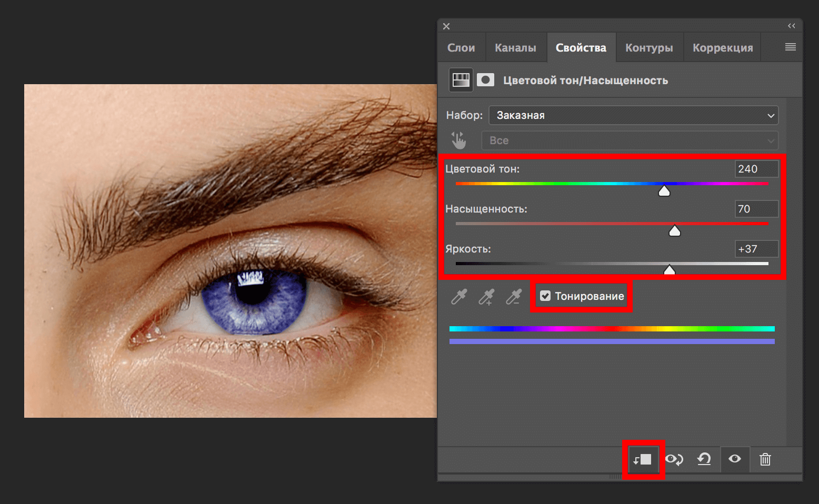Clip adjustment to the layer below
The height and width of the screenshot is (504, 819).
tap(643, 459)
